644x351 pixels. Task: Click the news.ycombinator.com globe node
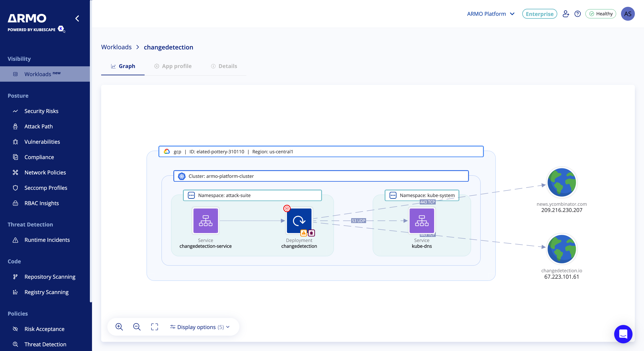562,182
